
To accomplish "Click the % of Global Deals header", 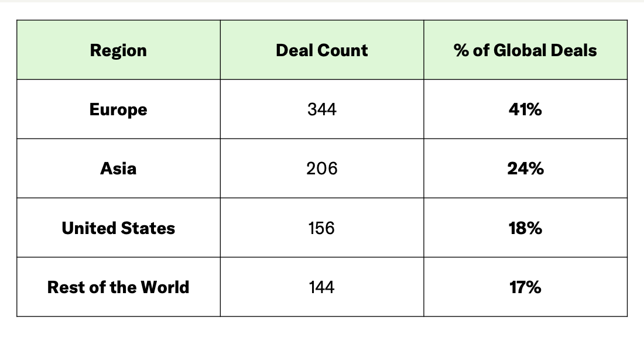I will (x=525, y=50).
